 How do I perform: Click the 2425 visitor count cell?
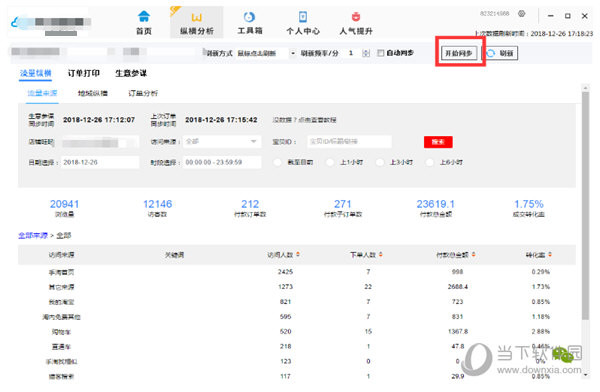pyautogui.click(x=285, y=272)
